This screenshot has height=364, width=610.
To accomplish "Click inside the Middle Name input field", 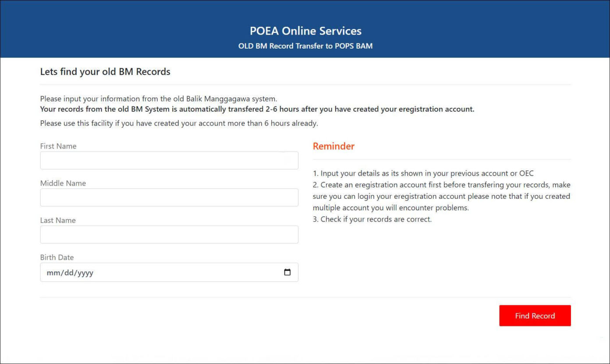I will tap(169, 197).
